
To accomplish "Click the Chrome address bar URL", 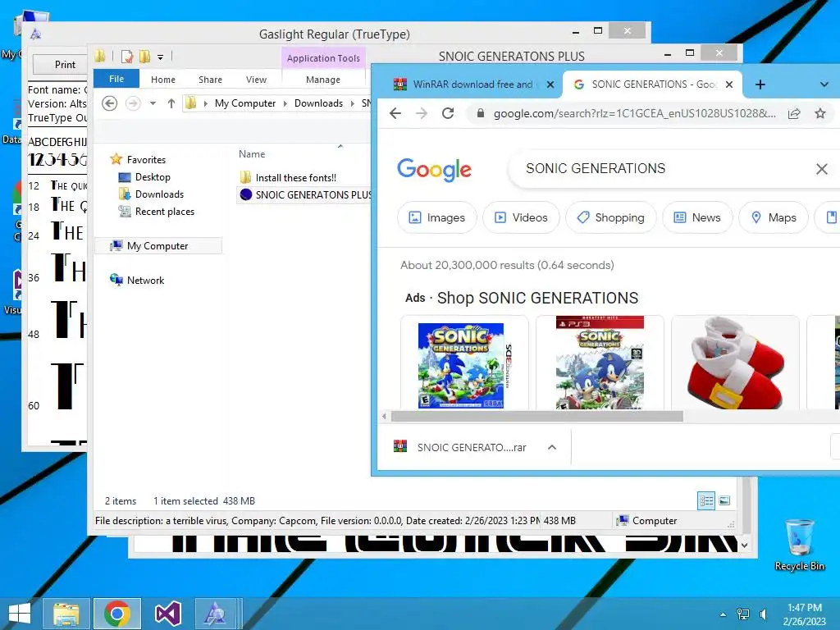I will [634, 113].
